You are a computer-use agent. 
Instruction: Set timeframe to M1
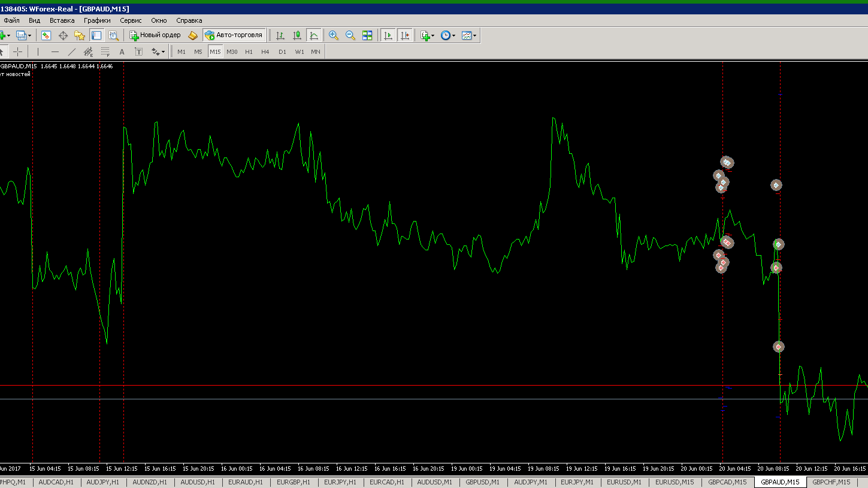(182, 51)
